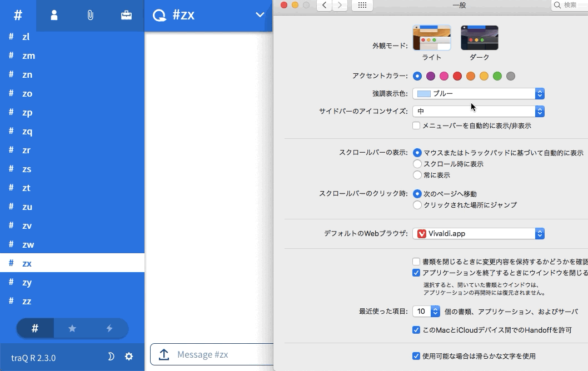Expand the #zx channel header chevron
This screenshot has width=588, height=371.
[260, 15]
